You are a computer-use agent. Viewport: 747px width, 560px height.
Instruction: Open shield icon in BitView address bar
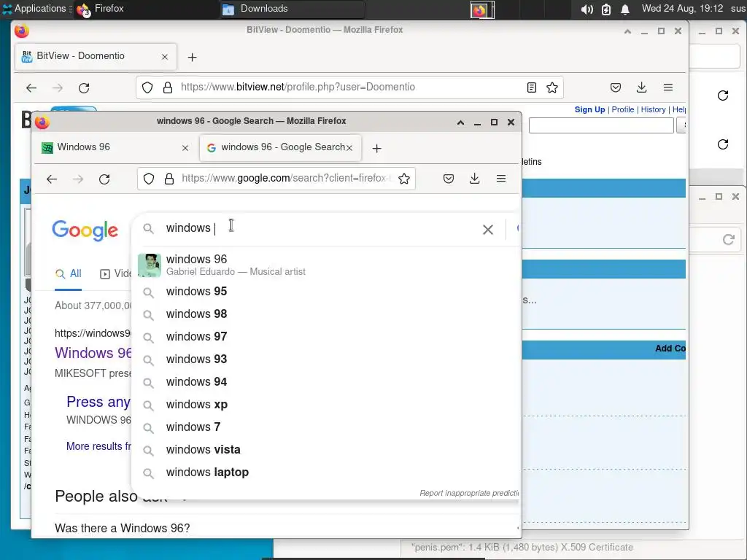(x=147, y=87)
